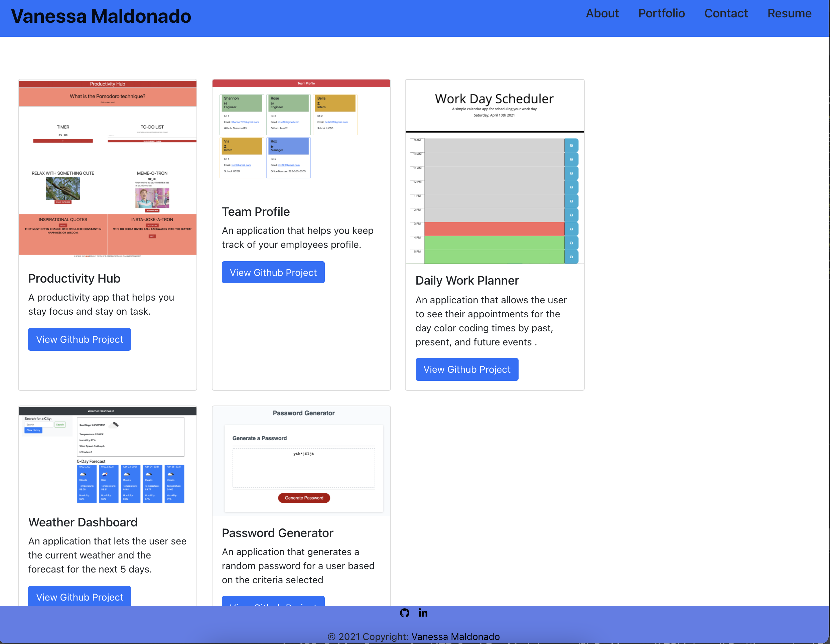Image resolution: width=830 pixels, height=644 pixels.
Task: Click the Productivity Hub project thumbnail
Action: tap(108, 169)
